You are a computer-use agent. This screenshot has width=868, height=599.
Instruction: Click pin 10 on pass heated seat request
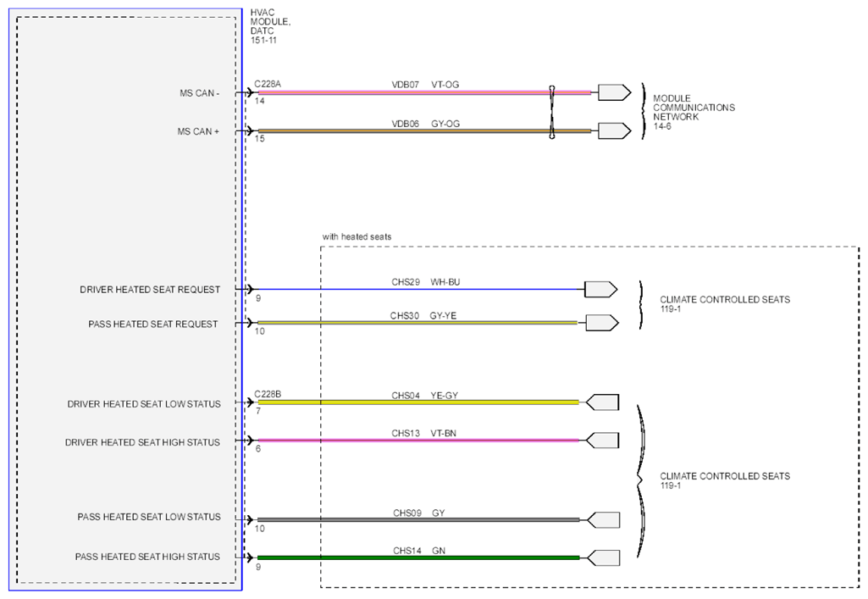[260, 331]
